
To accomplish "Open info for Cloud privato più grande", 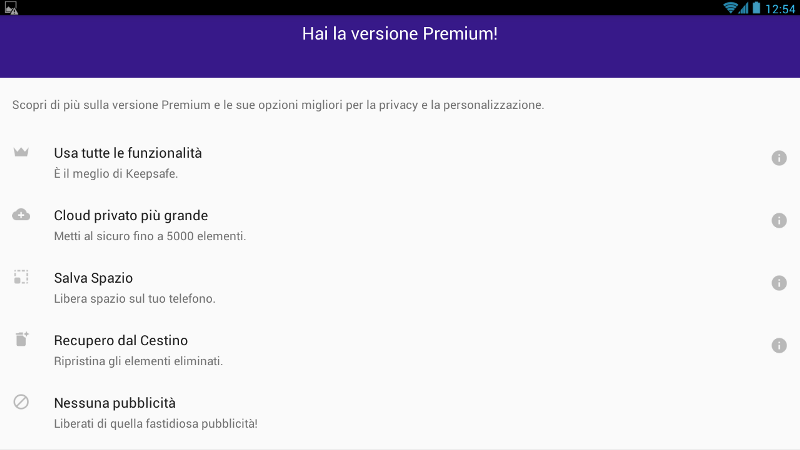I will coord(779,220).
